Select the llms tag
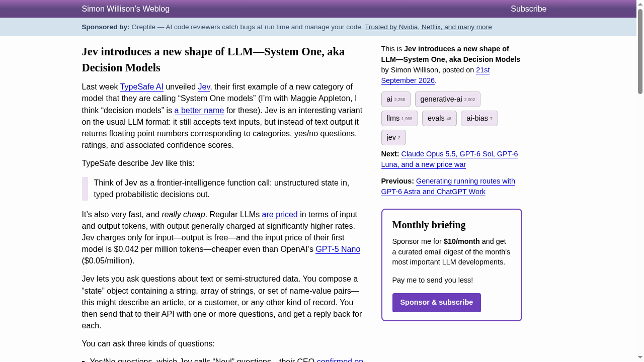Image resolution: width=644 pixels, height=362 pixels. [399, 119]
